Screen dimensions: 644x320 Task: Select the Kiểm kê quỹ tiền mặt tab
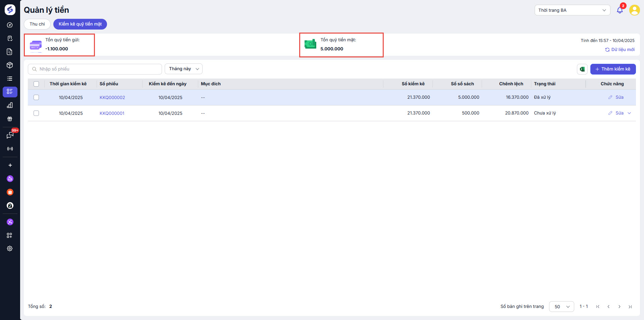(80, 24)
